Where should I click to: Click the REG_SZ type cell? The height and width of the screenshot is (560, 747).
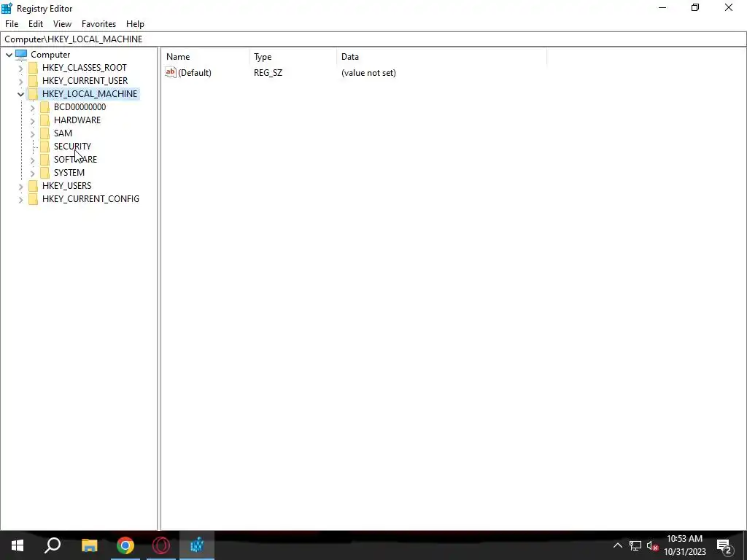(268, 72)
